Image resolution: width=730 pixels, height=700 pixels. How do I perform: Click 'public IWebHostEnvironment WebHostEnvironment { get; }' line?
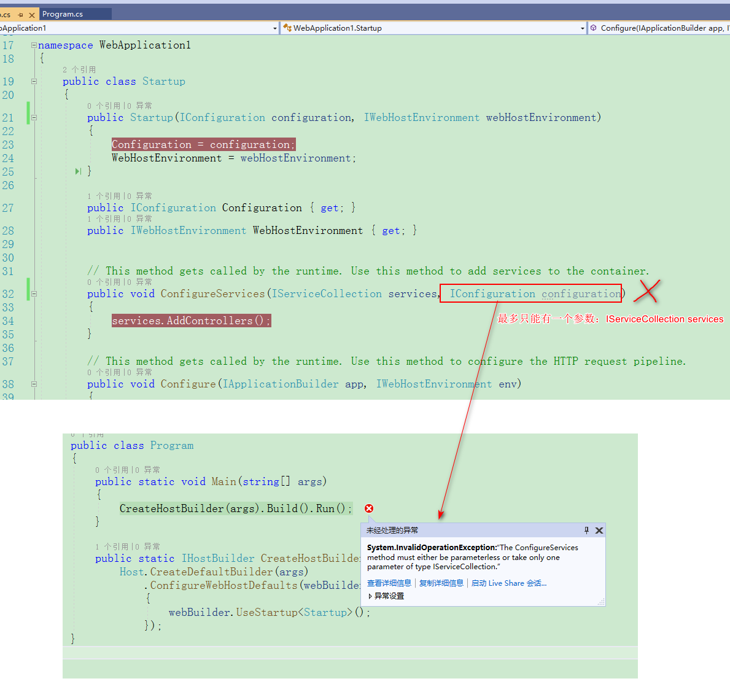(252, 230)
